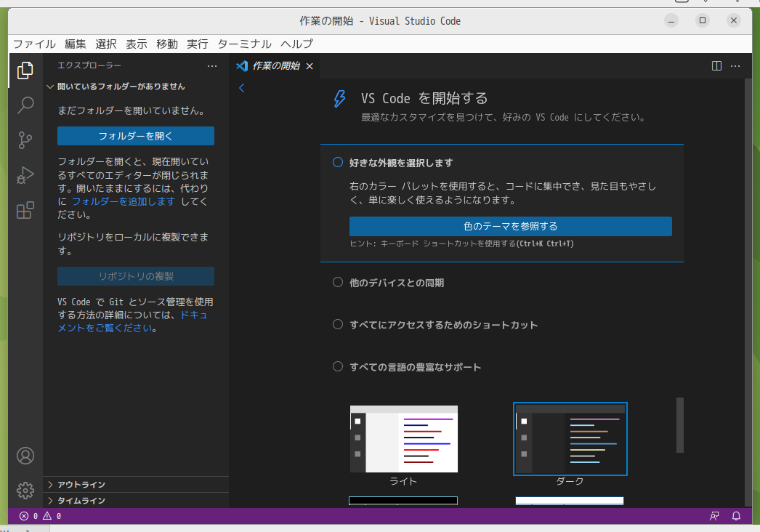Follow the フォルダーを追加します link
Image resolution: width=760 pixels, height=532 pixels.
(123, 201)
